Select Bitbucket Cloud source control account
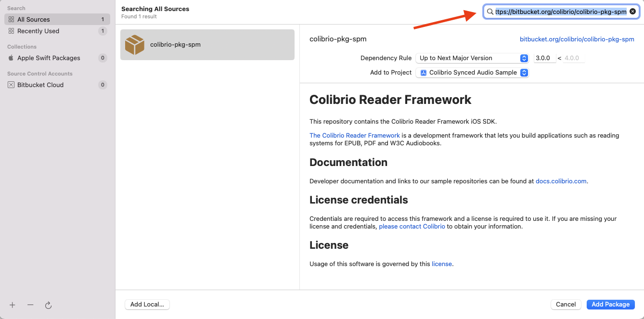 (40, 85)
